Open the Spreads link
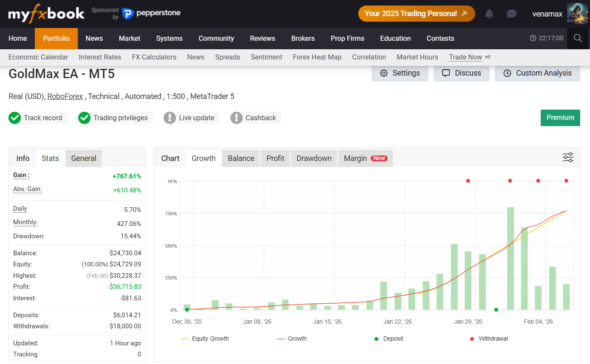Image resolution: width=590 pixels, height=364 pixels. [228, 57]
